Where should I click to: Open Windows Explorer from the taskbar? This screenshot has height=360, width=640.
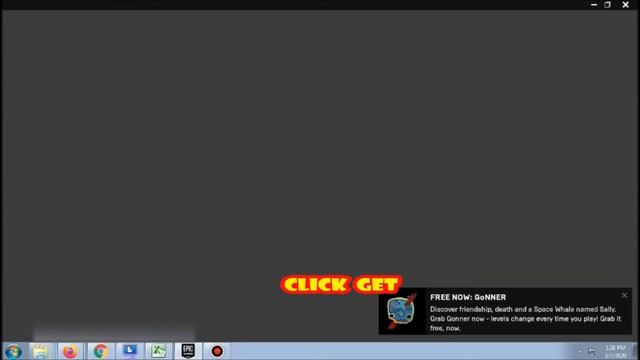point(41,351)
